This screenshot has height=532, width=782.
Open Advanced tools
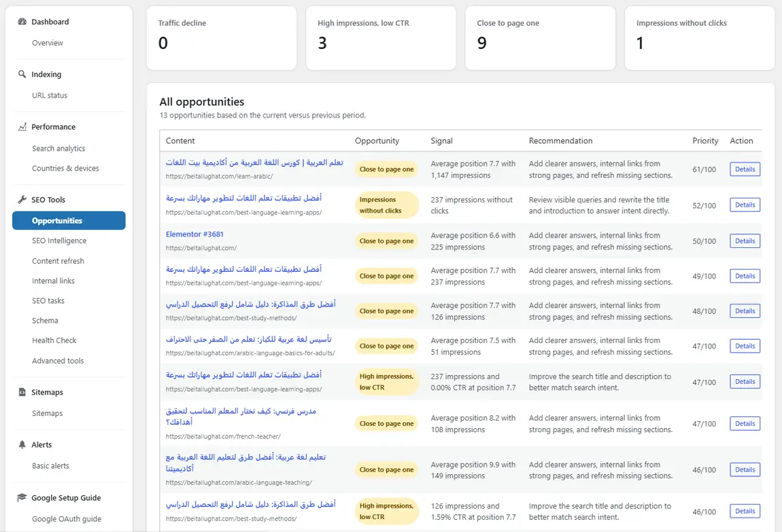click(58, 361)
